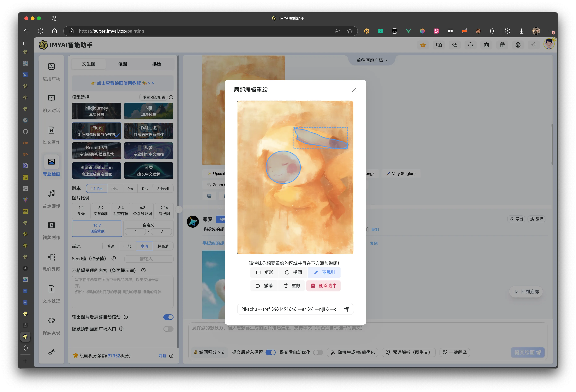Choose version Max
This screenshot has height=392, width=576.
115,189
